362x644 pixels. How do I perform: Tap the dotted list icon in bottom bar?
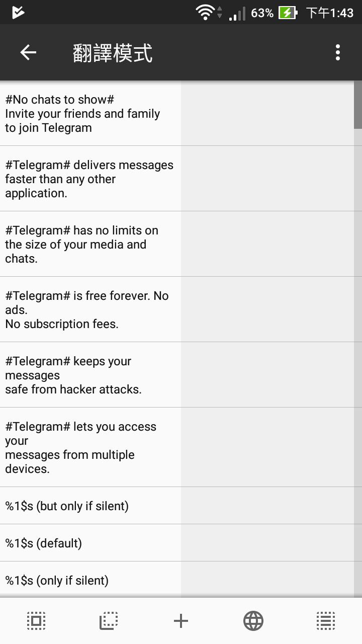pos(326,621)
